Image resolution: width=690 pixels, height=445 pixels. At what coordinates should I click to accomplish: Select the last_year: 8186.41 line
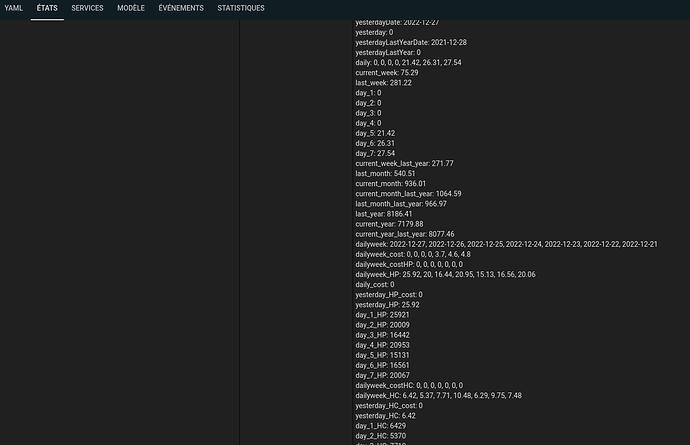(385, 213)
